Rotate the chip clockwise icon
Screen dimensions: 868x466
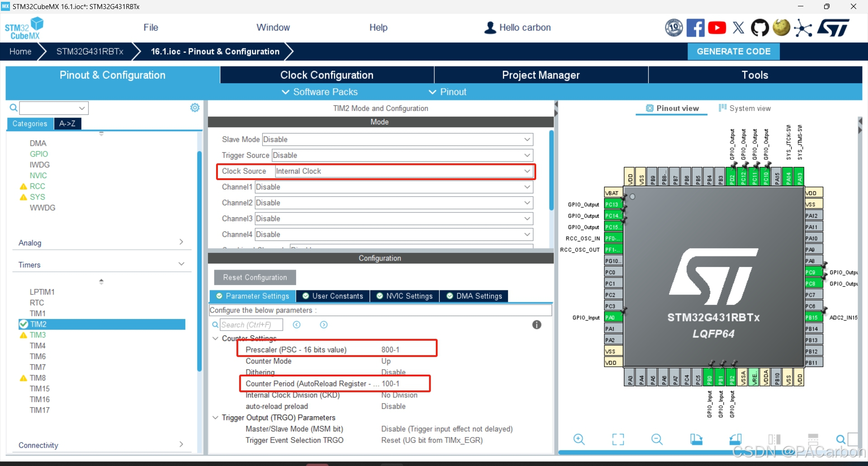tap(696, 439)
